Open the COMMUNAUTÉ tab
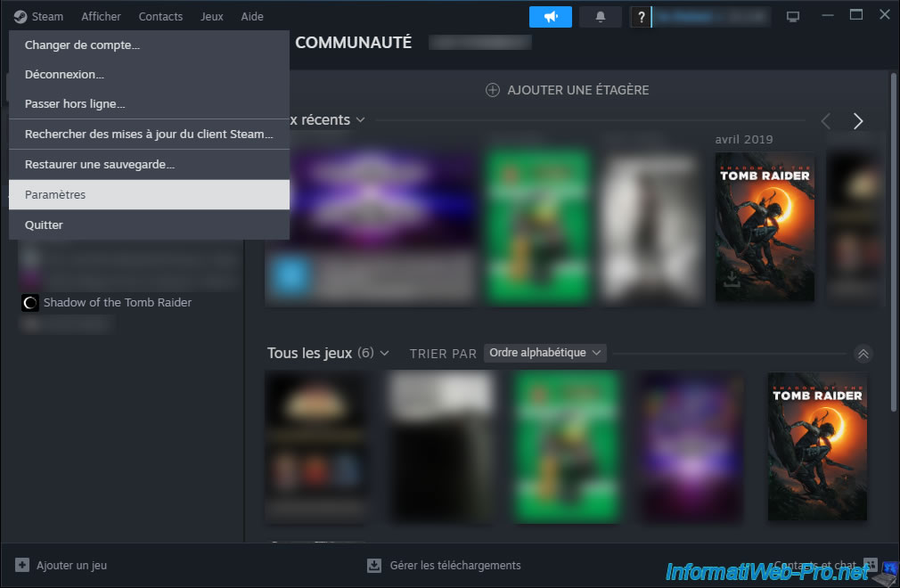Screen dimensions: 900x588 pyautogui.click(x=353, y=43)
